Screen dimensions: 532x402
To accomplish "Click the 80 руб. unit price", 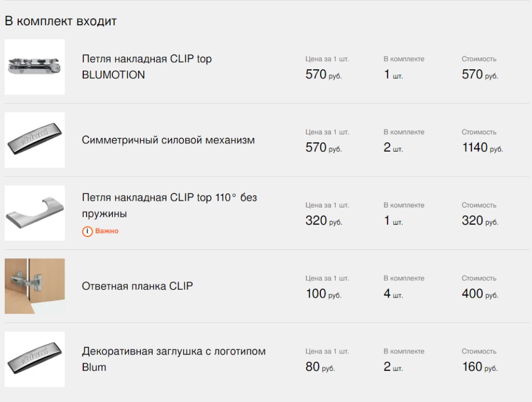I will (x=320, y=367).
